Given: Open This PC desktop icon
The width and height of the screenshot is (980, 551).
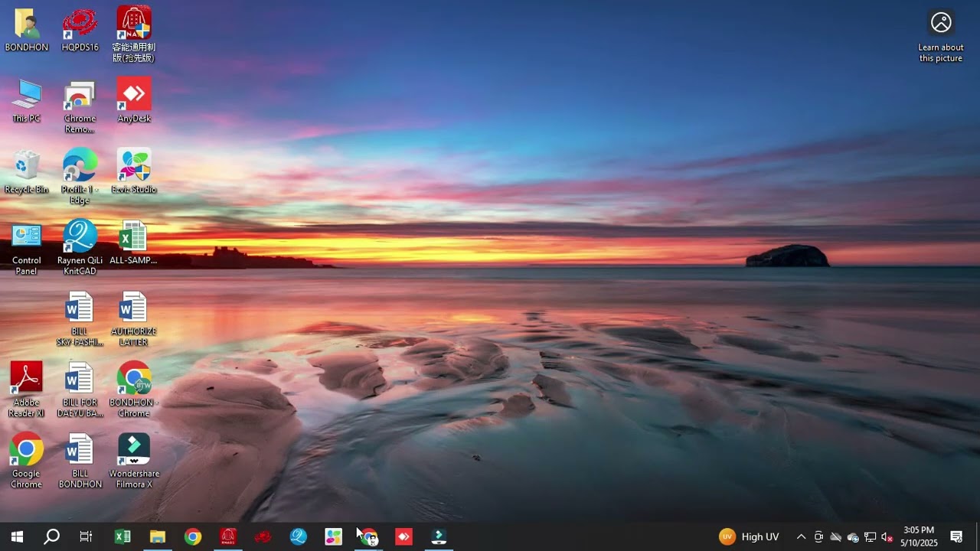Looking at the screenshot, I should click(27, 101).
